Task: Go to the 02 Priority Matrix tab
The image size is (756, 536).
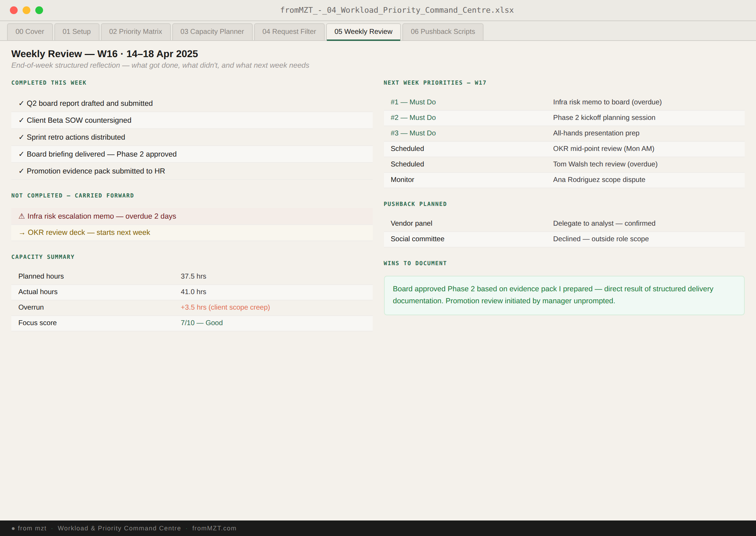Action: pos(136,32)
